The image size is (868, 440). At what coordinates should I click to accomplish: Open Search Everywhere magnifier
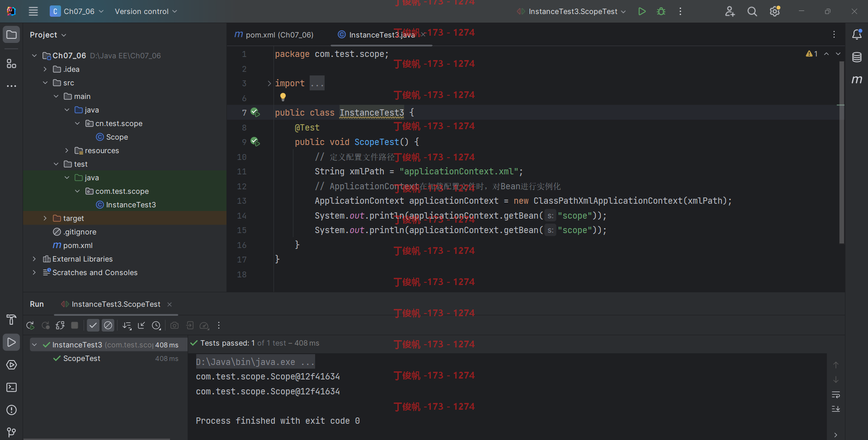pyautogui.click(x=752, y=11)
